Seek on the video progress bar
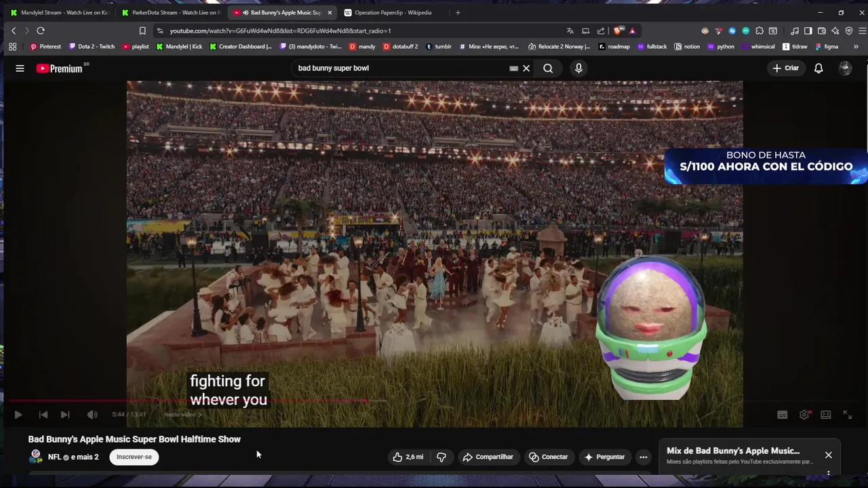Screen dimensions: 868x488 [x=434, y=401]
